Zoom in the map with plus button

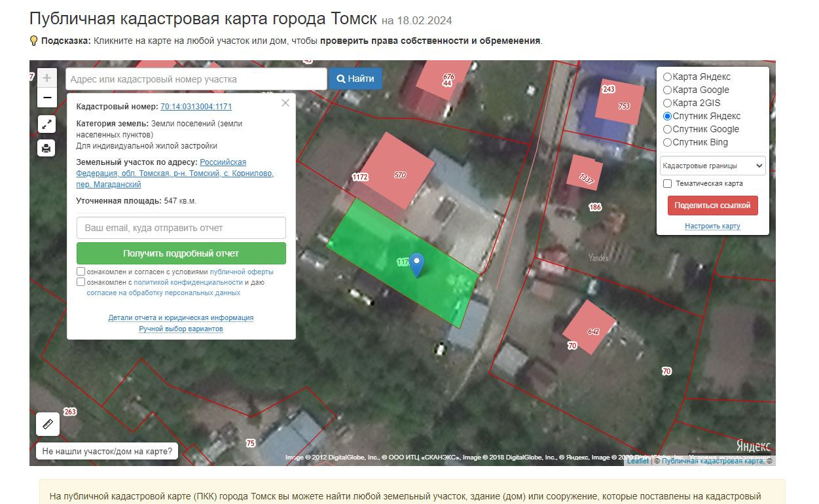point(46,79)
